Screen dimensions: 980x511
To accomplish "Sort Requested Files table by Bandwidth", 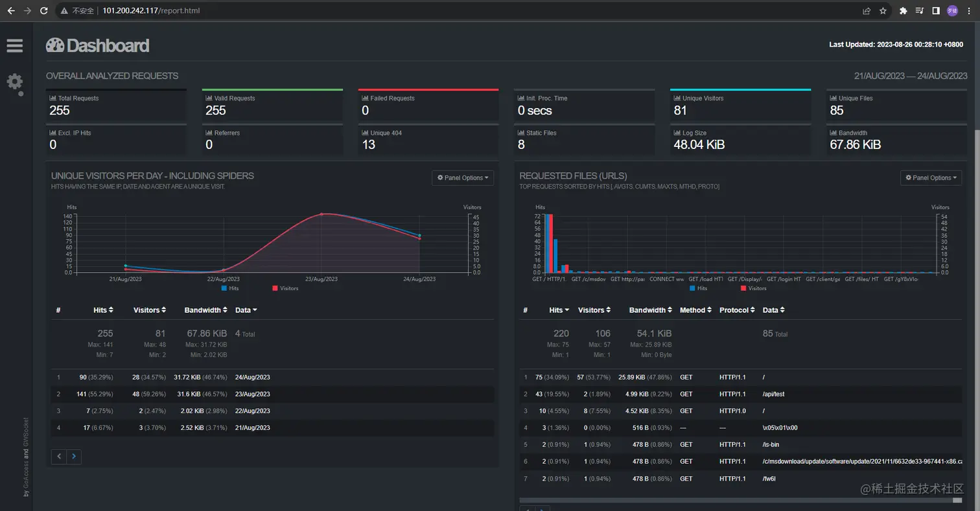I will coord(651,310).
